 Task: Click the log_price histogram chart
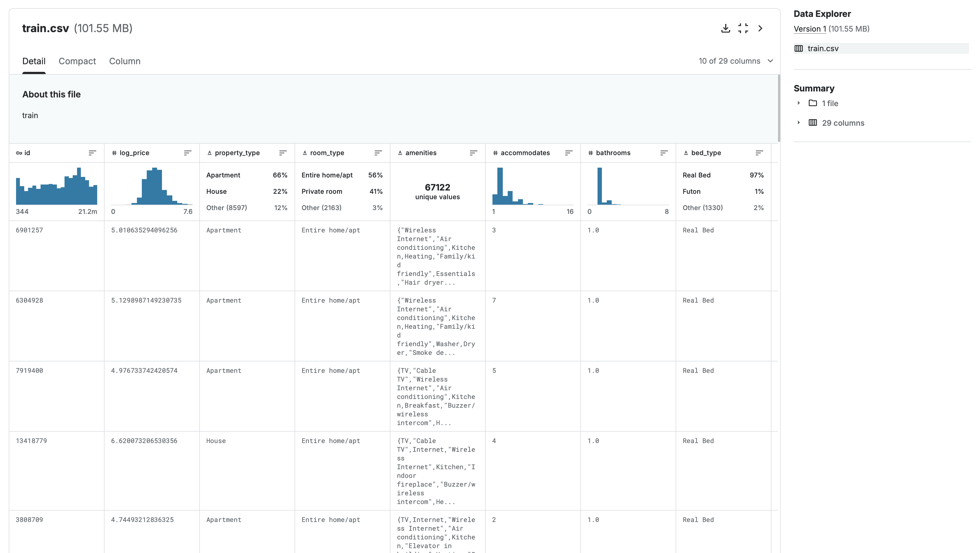click(x=152, y=186)
